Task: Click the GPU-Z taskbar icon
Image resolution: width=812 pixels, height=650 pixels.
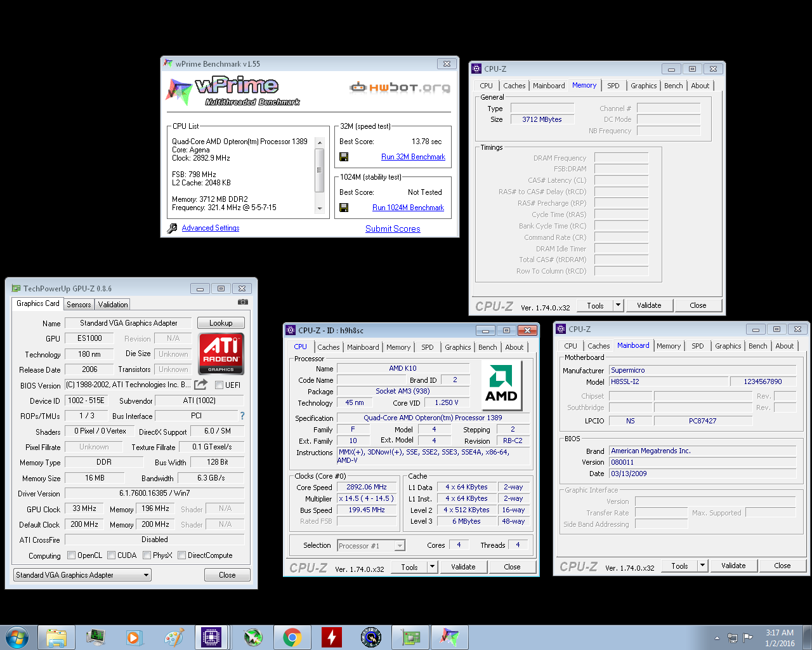Action: [410, 637]
